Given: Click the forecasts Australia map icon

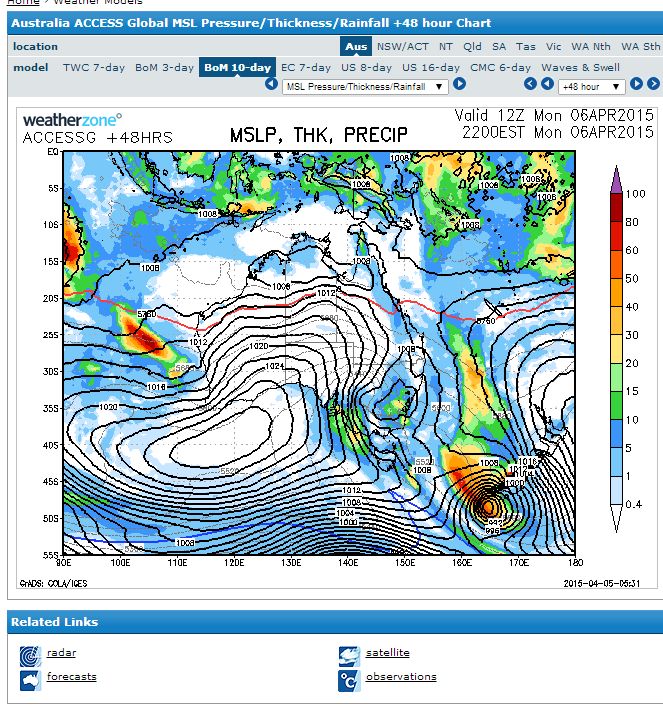Looking at the screenshot, I should 30,680.
